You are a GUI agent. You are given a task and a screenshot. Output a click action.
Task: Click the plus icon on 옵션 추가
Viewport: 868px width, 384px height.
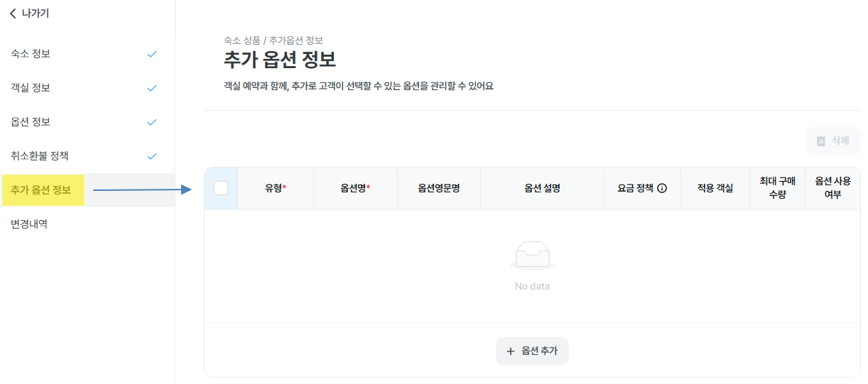(x=510, y=351)
